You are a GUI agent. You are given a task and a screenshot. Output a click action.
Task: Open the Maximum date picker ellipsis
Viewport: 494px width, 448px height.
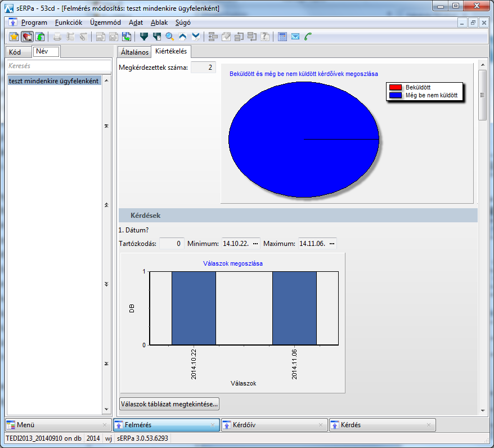click(332, 244)
